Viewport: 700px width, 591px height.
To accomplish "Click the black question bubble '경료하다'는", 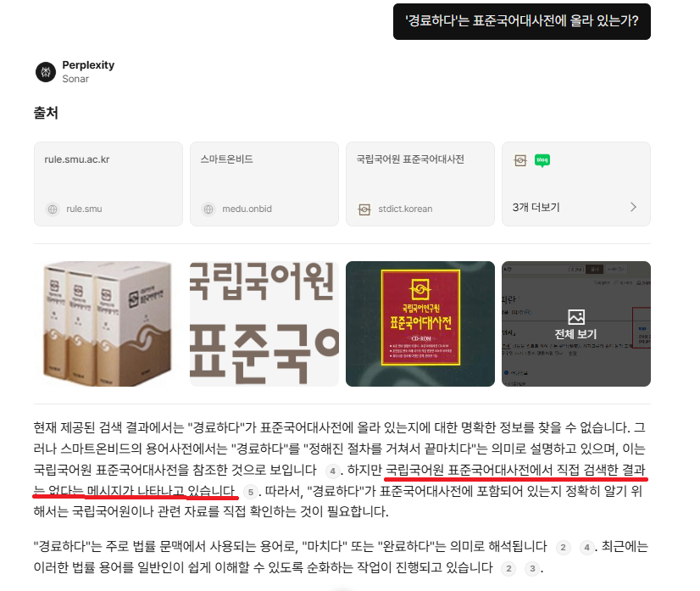I will (x=522, y=21).
